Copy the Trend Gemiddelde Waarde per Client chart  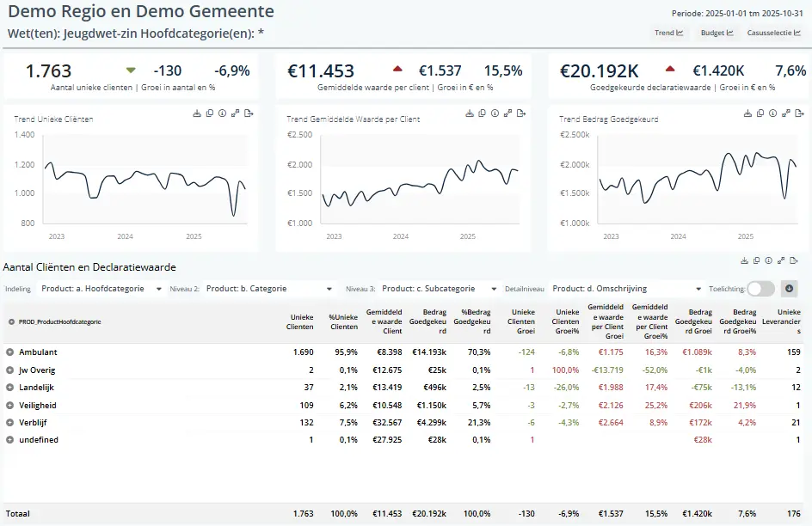[482, 113]
